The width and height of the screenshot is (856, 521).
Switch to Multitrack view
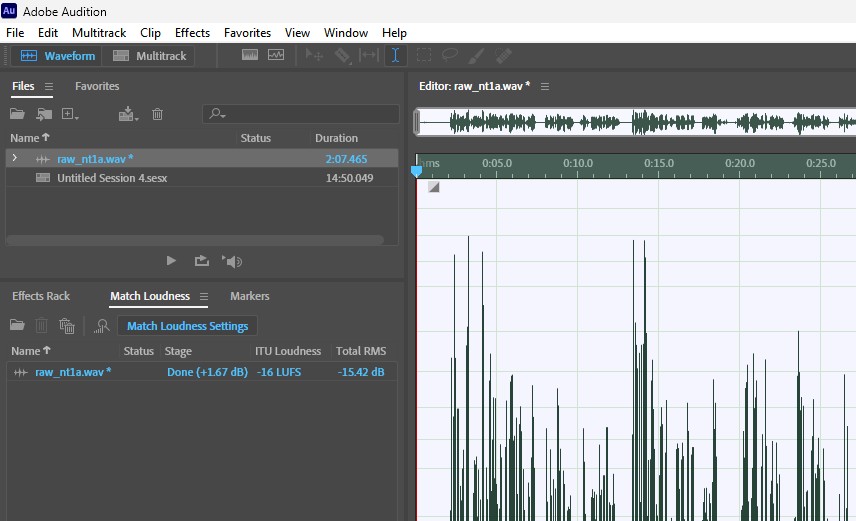[x=150, y=56]
